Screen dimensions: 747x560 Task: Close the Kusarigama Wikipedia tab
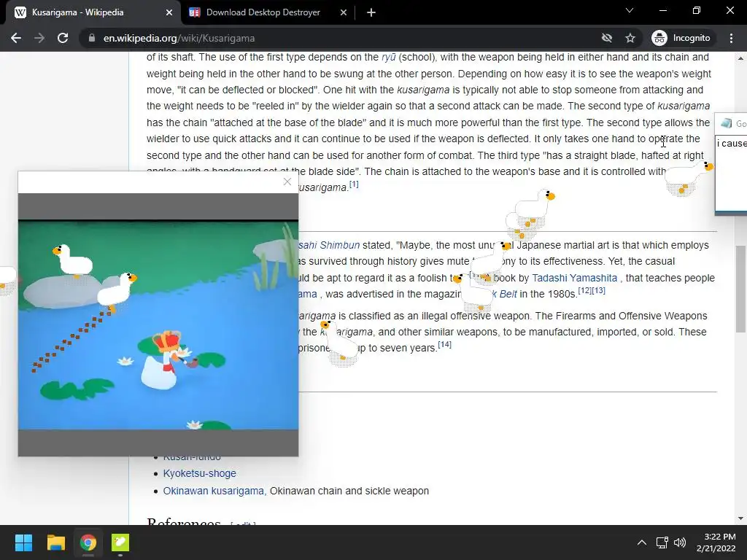point(169,13)
